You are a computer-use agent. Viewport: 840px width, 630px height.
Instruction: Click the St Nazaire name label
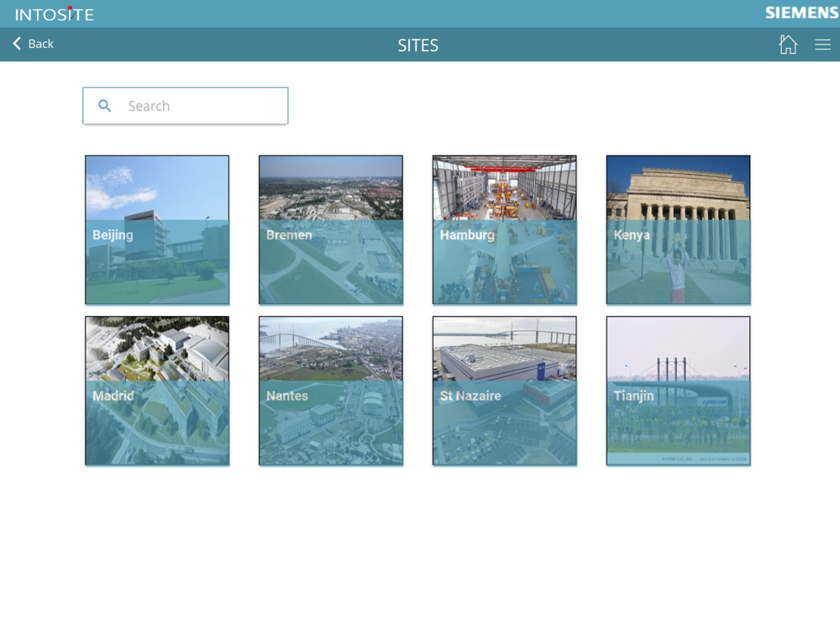(x=470, y=396)
